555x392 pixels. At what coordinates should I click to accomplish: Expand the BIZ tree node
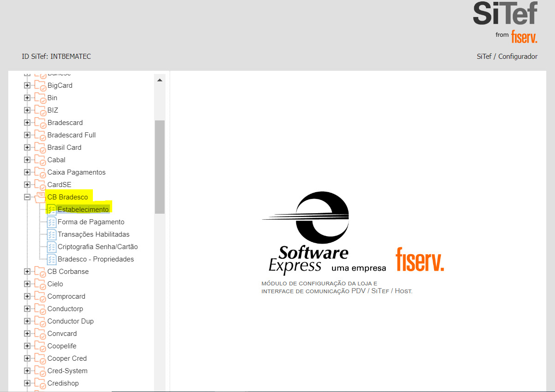point(27,110)
